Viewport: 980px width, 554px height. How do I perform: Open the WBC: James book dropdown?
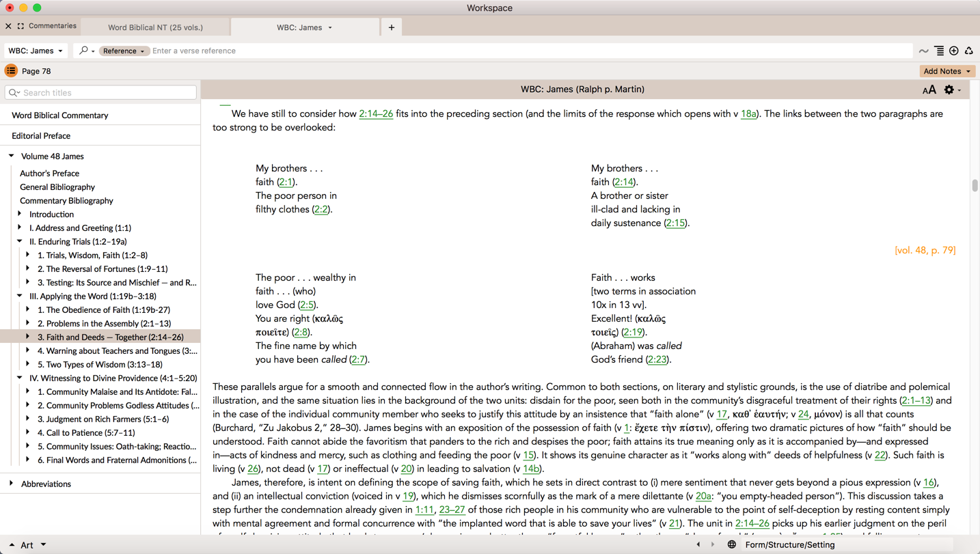click(36, 51)
